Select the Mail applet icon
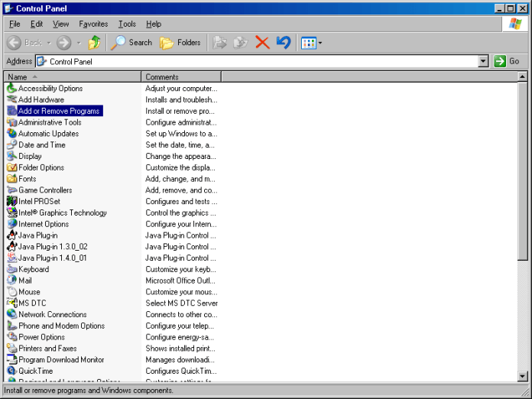 click(x=12, y=281)
